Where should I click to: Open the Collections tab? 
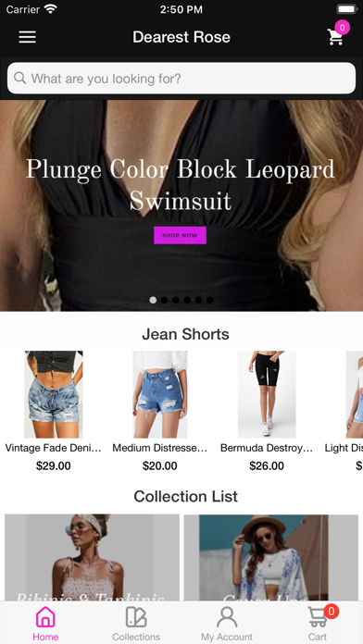[x=136, y=624]
